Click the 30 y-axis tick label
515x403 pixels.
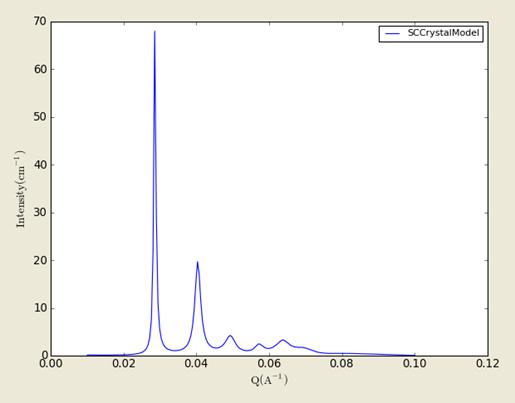[40, 213]
